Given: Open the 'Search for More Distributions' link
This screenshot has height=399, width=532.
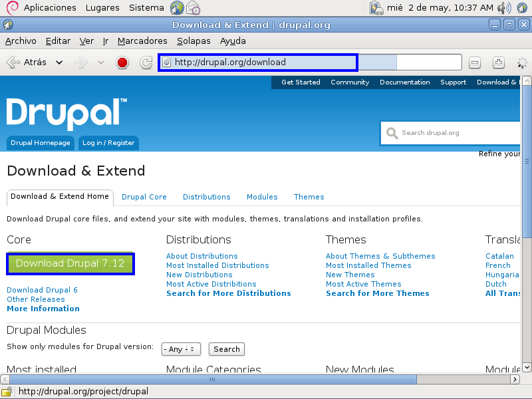Looking at the screenshot, I should tap(228, 293).
